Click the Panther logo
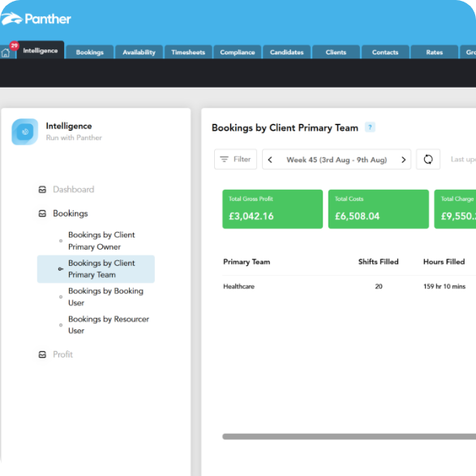This screenshot has height=476, width=476. tap(36, 19)
